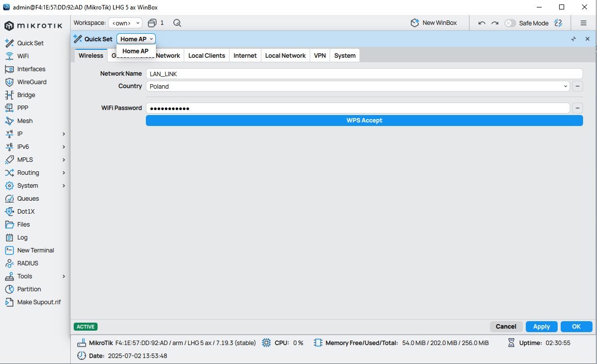
Task: Open the Workspace dropdown
Action: click(125, 23)
